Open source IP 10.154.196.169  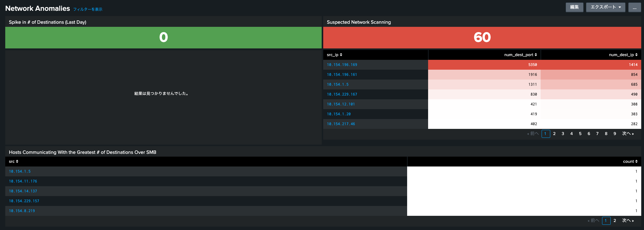click(x=342, y=65)
